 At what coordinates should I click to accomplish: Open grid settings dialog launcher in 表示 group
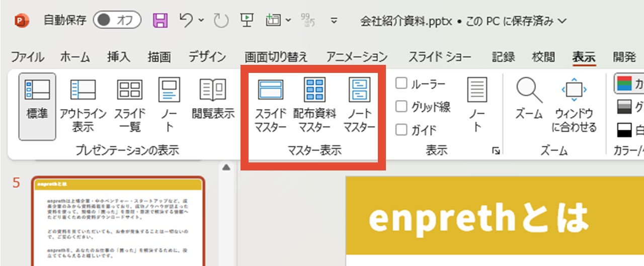[x=496, y=150]
